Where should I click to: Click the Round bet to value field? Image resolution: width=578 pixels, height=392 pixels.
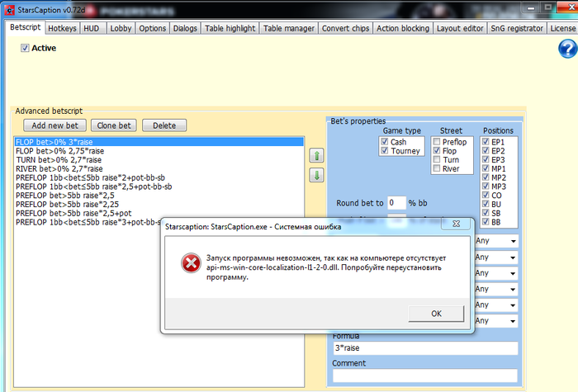point(396,203)
